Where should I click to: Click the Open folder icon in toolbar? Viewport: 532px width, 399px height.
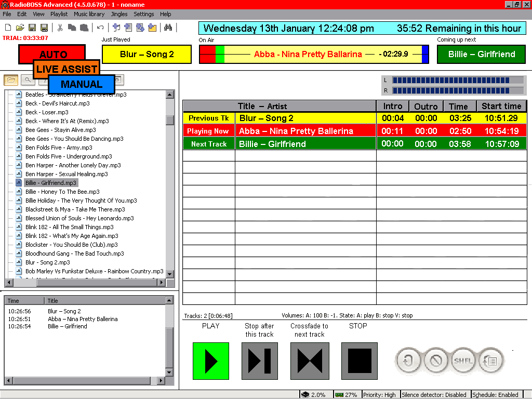[20, 28]
